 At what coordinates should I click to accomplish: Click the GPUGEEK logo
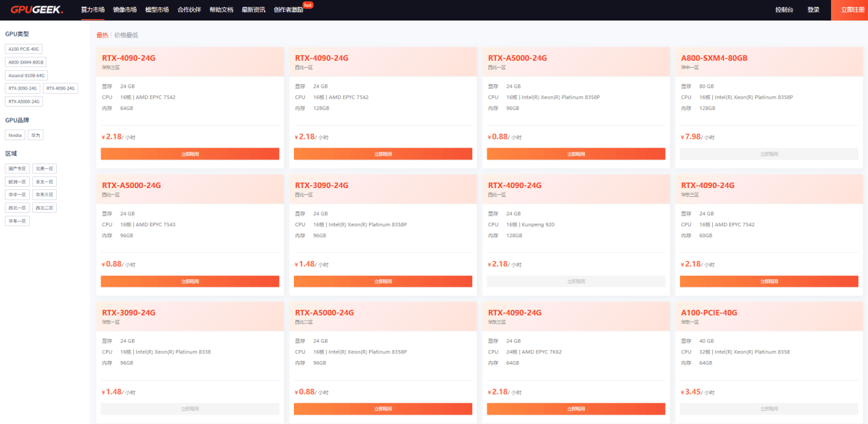(37, 10)
